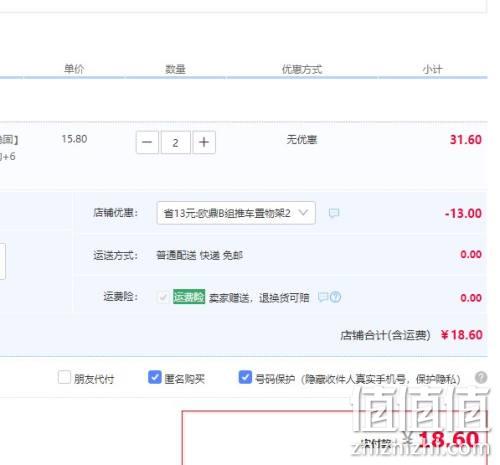
Task: Click the comment icon next to the shop discount
Action: tap(334, 213)
